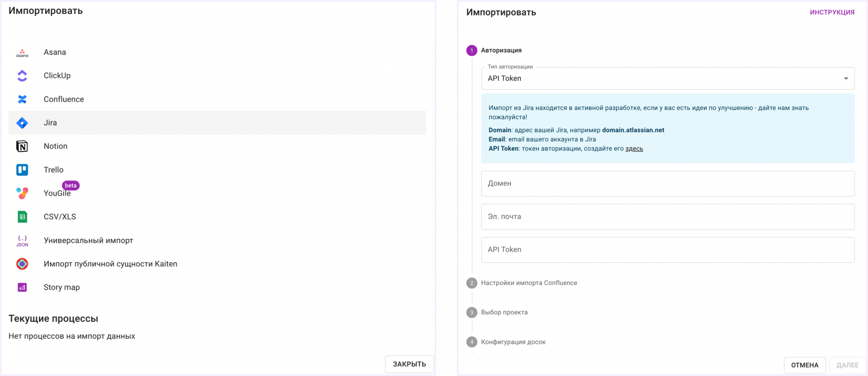Click the Story map icon
Viewport: 868px width, 376px height.
click(x=22, y=287)
